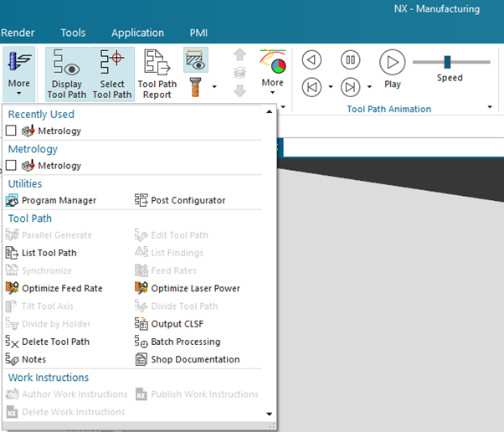The height and width of the screenshot is (432, 504).
Task: Expand dropdown next to milling tool icon
Action: [214, 87]
